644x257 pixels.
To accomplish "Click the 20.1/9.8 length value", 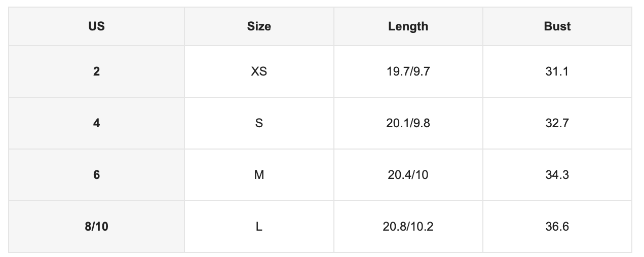I will [408, 123].
